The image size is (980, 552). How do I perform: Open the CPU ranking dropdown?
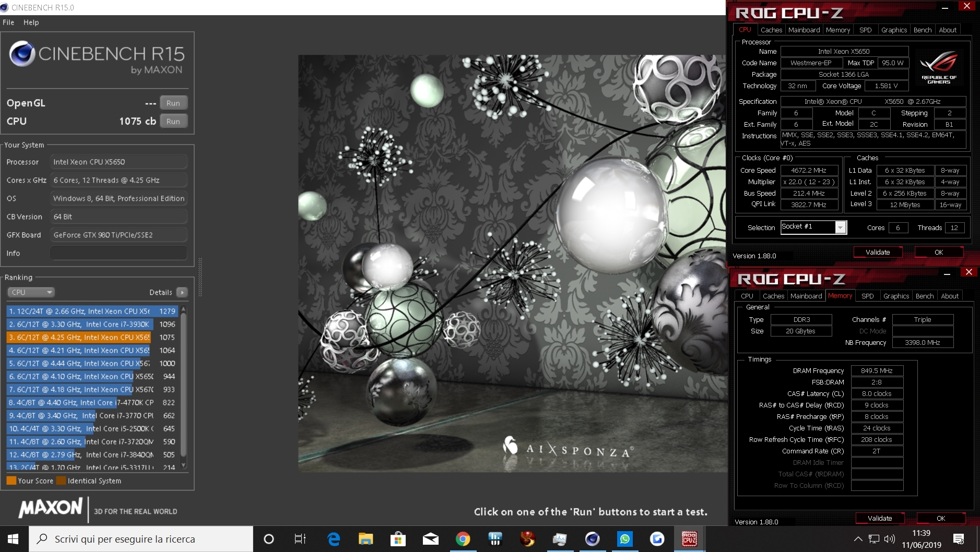(31, 292)
